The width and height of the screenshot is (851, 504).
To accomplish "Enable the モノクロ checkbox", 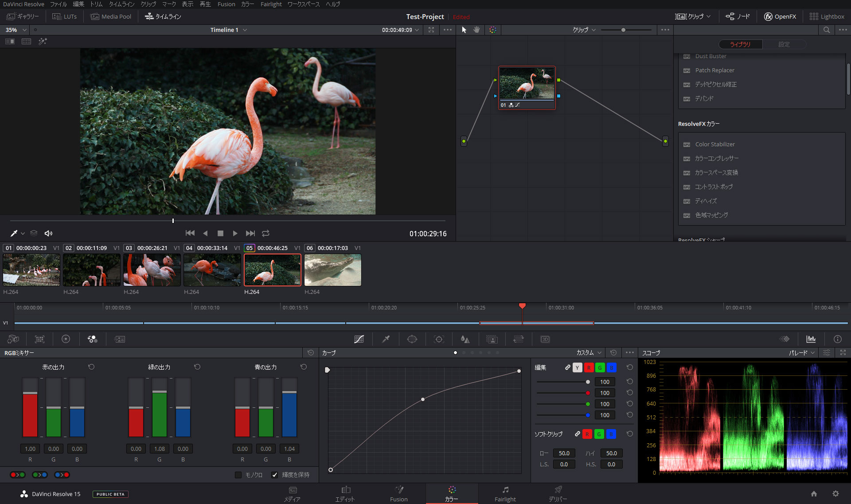I will (x=238, y=475).
